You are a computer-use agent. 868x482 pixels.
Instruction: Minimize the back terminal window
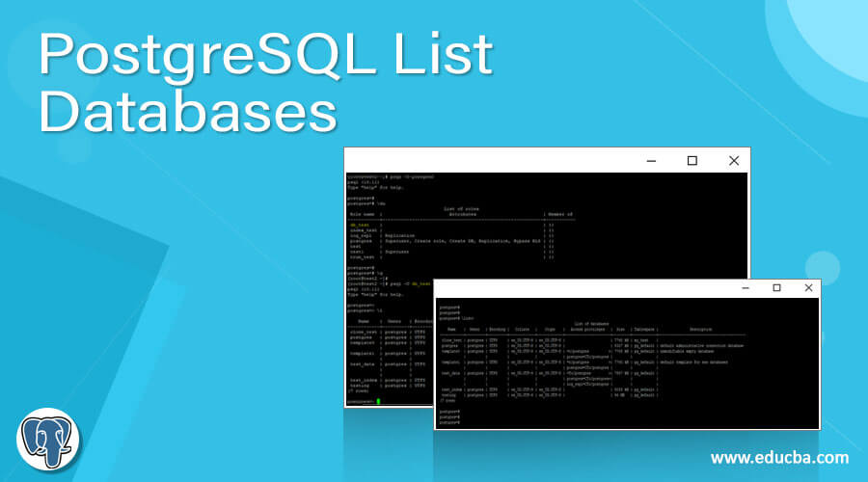[x=651, y=161]
